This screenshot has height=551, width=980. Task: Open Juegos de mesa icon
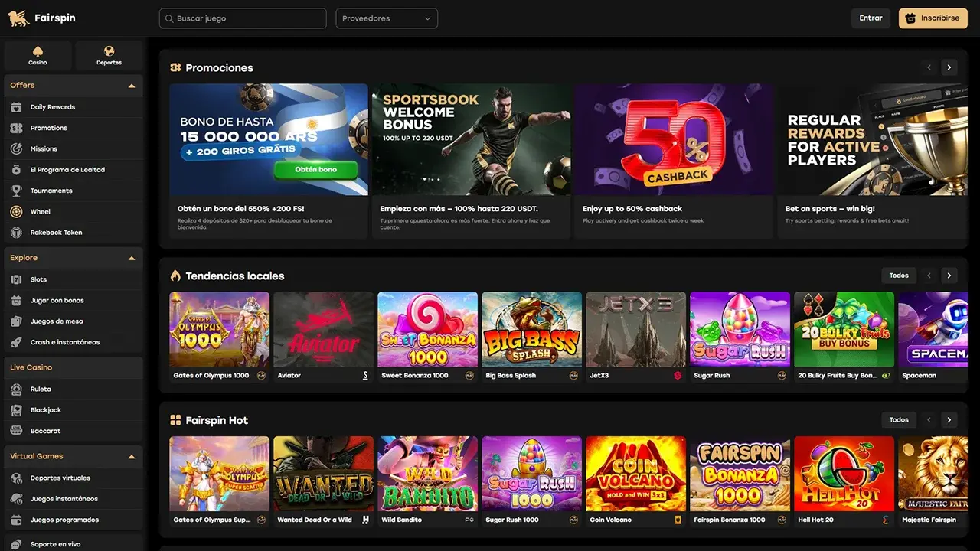coord(16,321)
